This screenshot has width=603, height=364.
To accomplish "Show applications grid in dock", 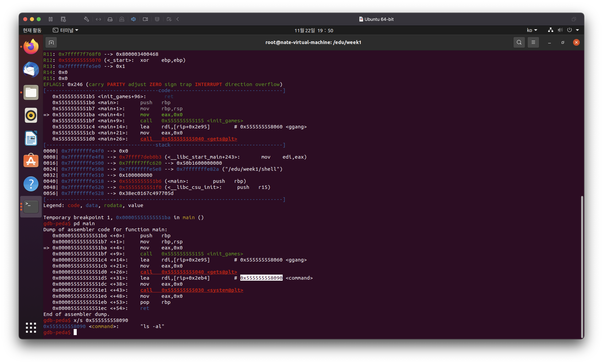I will 31,328.
